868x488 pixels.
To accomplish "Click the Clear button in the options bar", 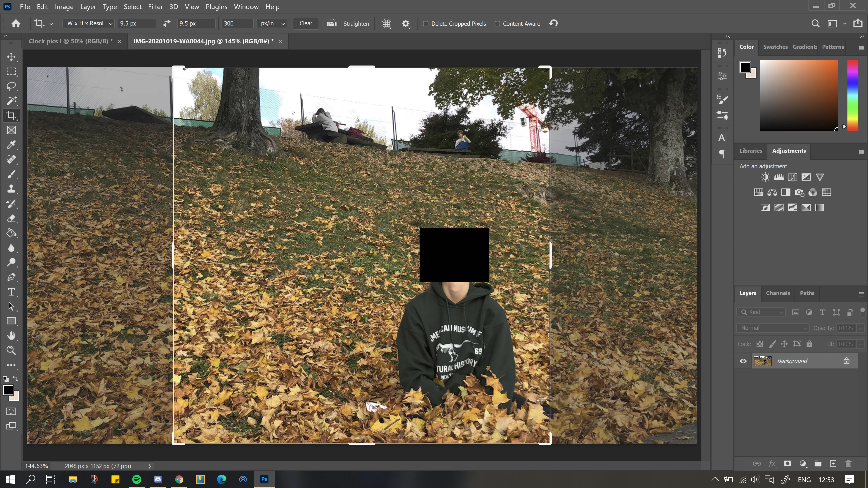I will click(306, 23).
